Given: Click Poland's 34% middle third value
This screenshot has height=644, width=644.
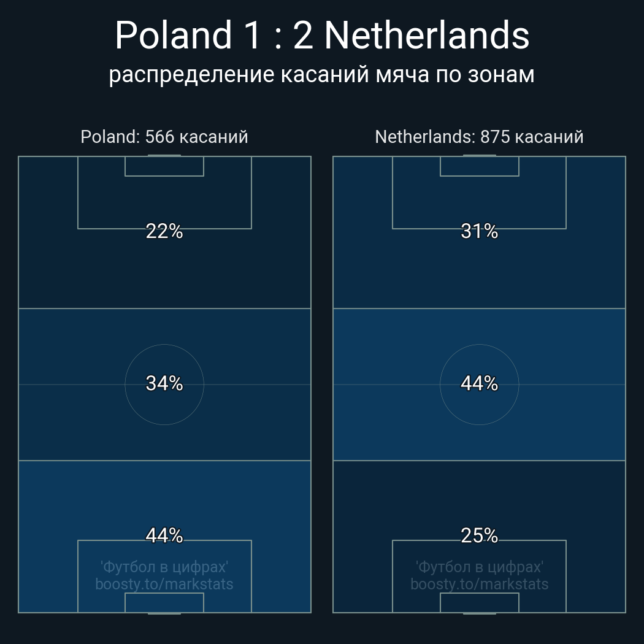Looking at the screenshot, I should 164,383.
